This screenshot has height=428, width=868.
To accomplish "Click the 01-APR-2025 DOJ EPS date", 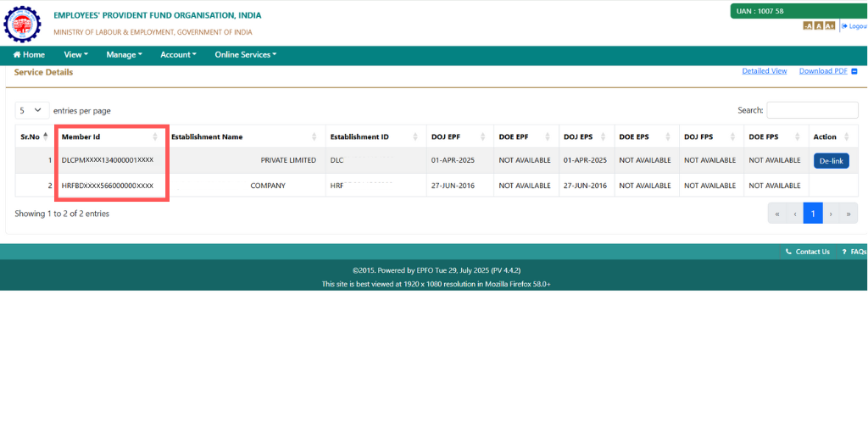I will coord(585,160).
